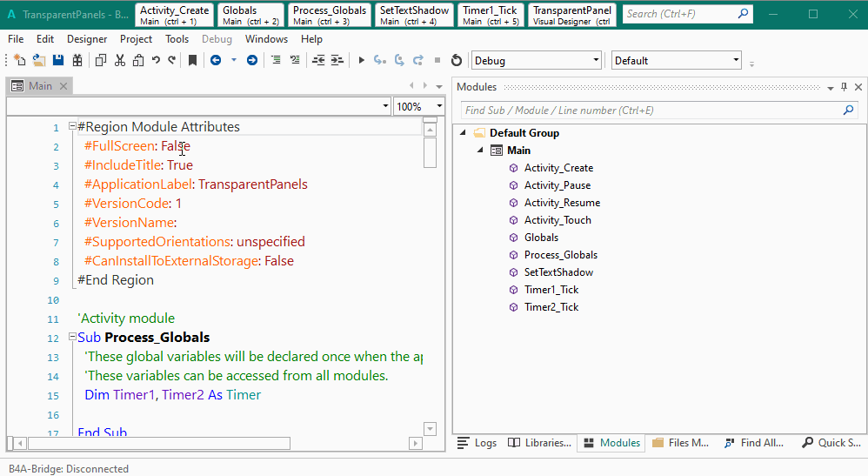Click the Stop debugging square icon
The image size is (868, 476).
pyautogui.click(x=437, y=60)
